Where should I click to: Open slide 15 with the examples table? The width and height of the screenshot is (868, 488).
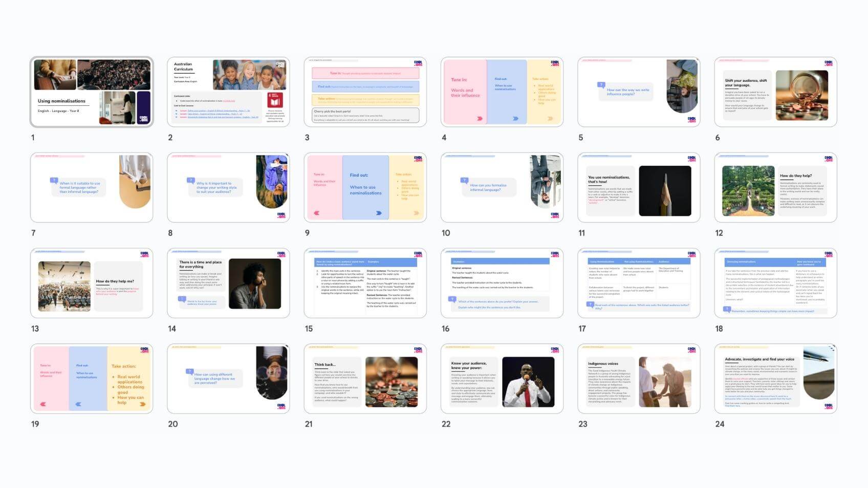[x=365, y=283]
